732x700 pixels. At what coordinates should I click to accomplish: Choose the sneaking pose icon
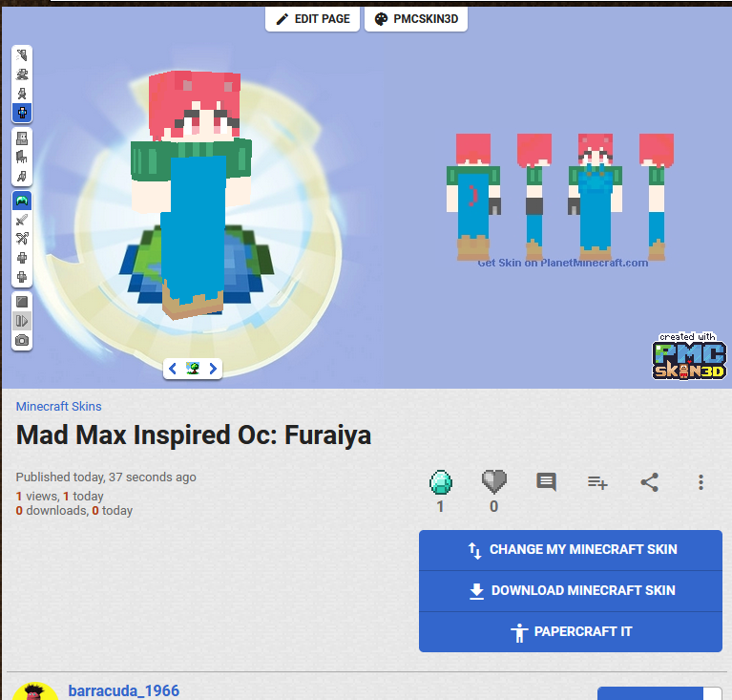pyautogui.click(x=22, y=176)
